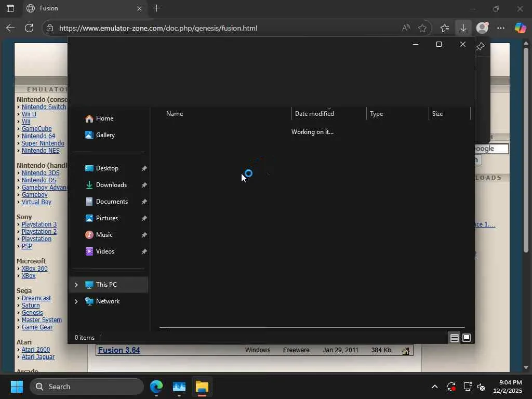Open Edge Settings and more menu
The height and width of the screenshot is (399, 532).
point(501,28)
